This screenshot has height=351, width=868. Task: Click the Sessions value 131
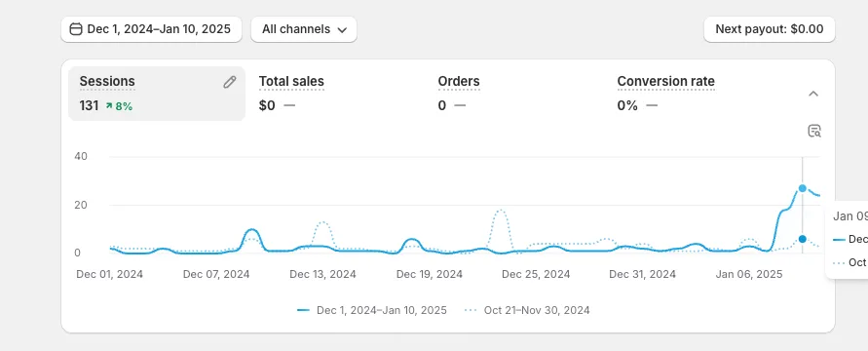(89, 105)
